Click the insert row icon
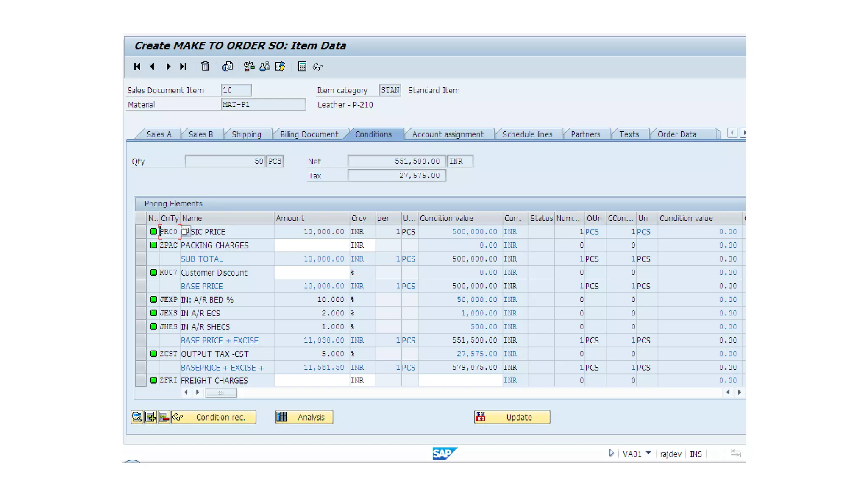The image size is (868, 496). click(x=150, y=417)
